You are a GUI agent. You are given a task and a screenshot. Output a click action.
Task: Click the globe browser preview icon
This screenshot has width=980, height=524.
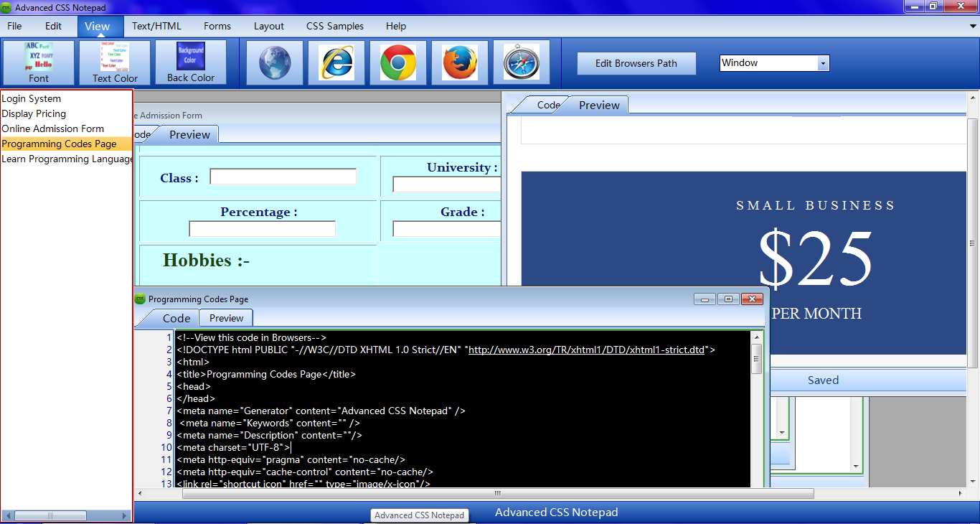(274, 62)
